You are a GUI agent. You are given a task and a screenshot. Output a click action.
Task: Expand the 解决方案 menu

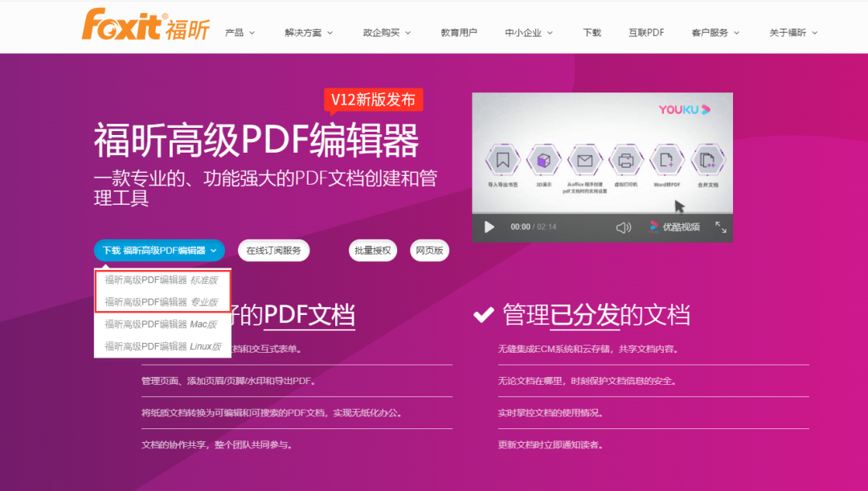[309, 33]
